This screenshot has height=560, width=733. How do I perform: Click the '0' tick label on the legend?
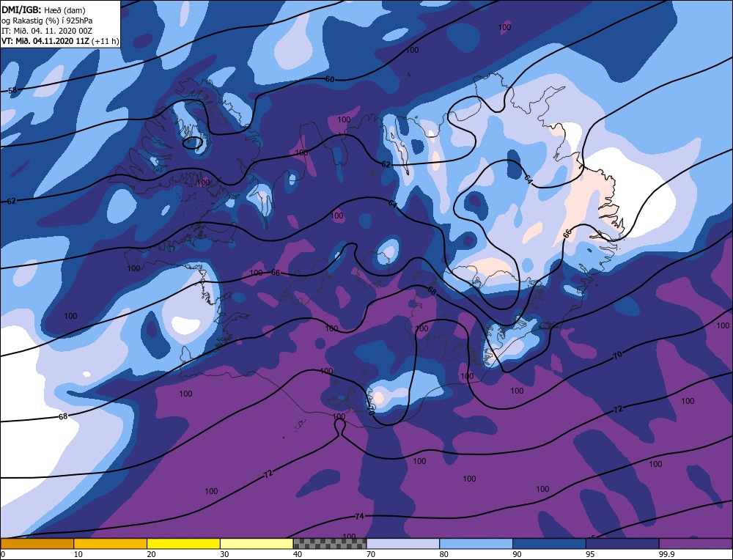2,554
